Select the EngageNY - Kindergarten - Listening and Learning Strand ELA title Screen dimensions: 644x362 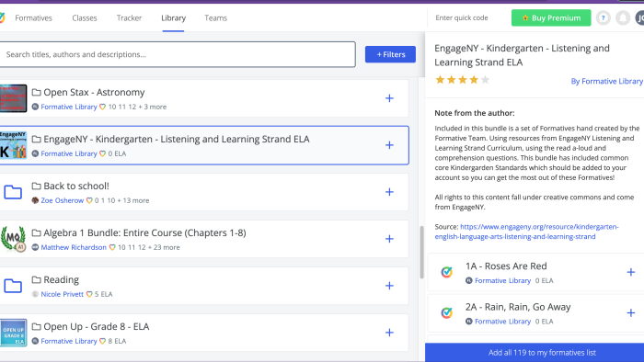pyautogui.click(x=177, y=140)
